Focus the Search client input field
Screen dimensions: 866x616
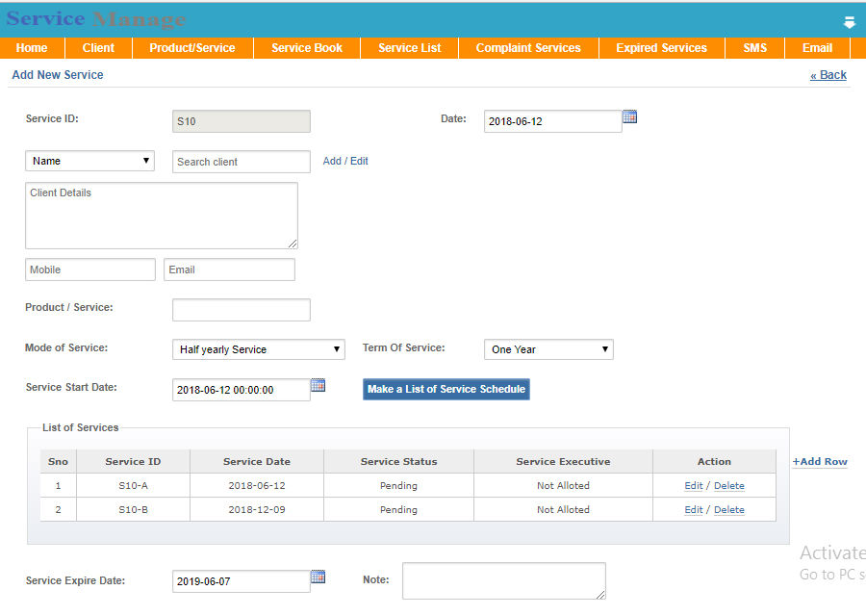click(242, 162)
